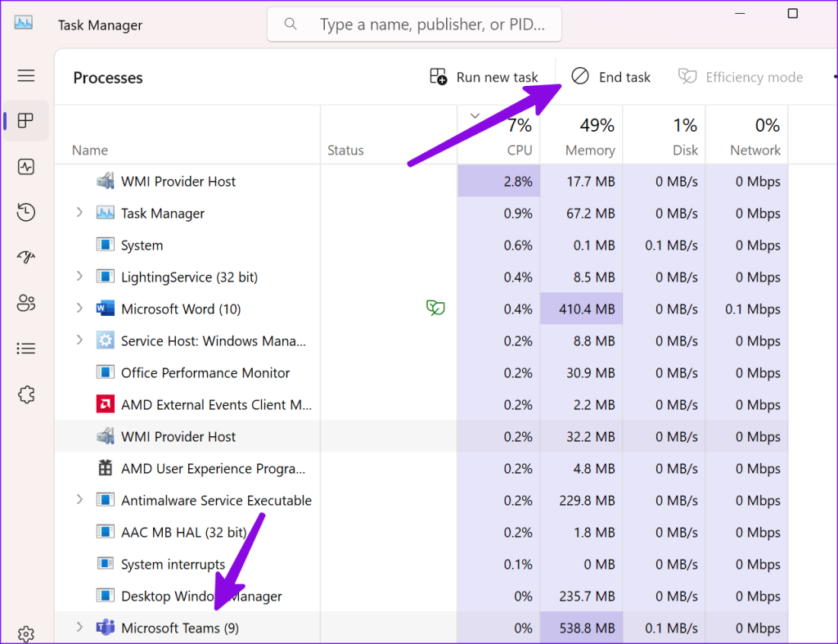Open the Services page
The height and width of the screenshot is (644, 838).
pos(25,394)
